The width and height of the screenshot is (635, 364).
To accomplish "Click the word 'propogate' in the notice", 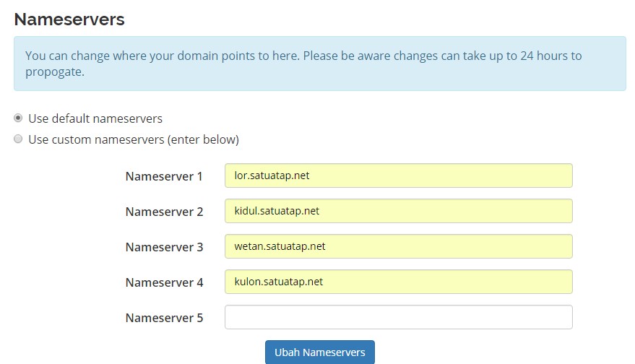I will [x=55, y=72].
